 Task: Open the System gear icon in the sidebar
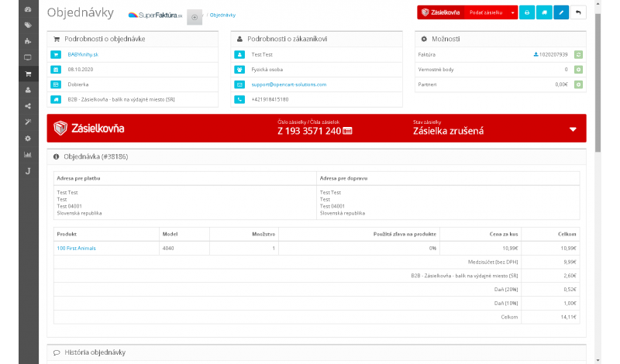coord(28,139)
